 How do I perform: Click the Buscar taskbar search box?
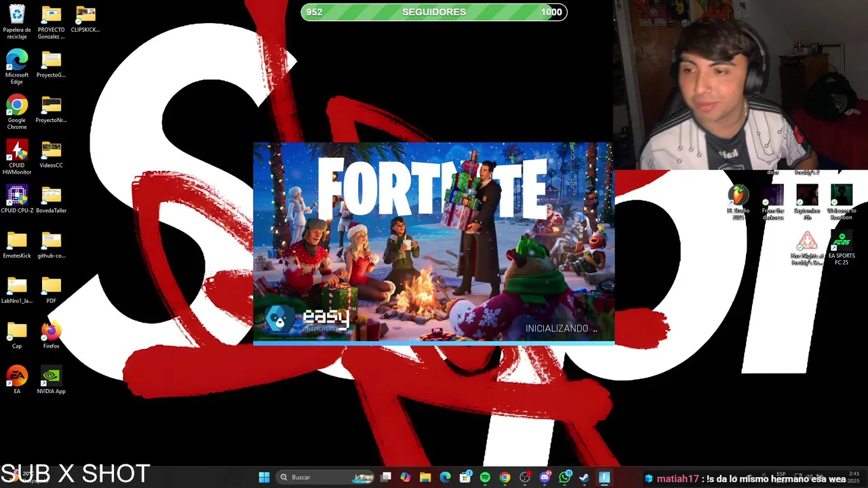click(x=326, y=477)
